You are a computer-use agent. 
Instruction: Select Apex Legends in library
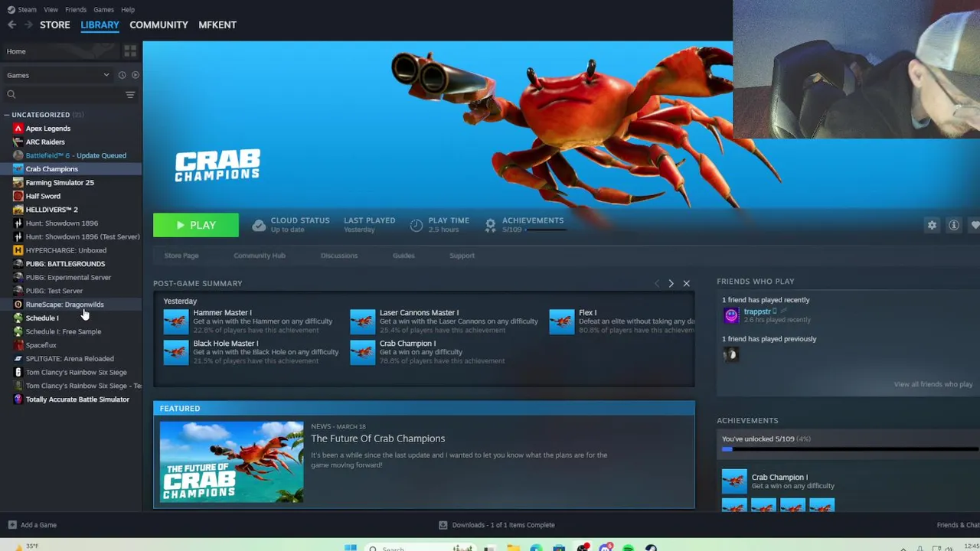[47, 129]
